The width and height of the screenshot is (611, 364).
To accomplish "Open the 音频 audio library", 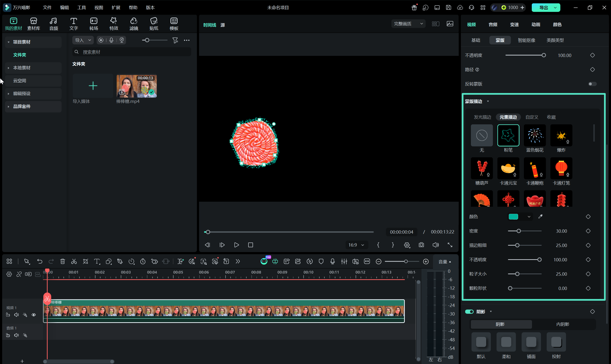I will click(53, 24).
